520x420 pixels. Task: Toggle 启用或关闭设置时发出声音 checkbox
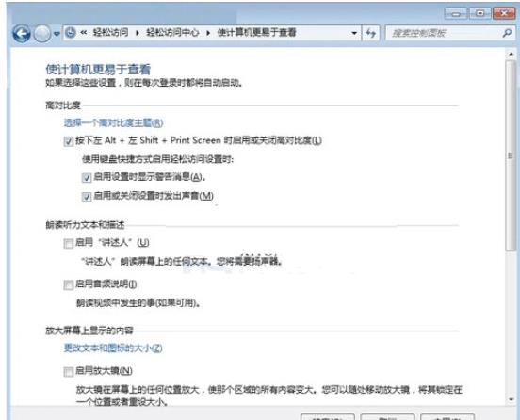[87, 197]
